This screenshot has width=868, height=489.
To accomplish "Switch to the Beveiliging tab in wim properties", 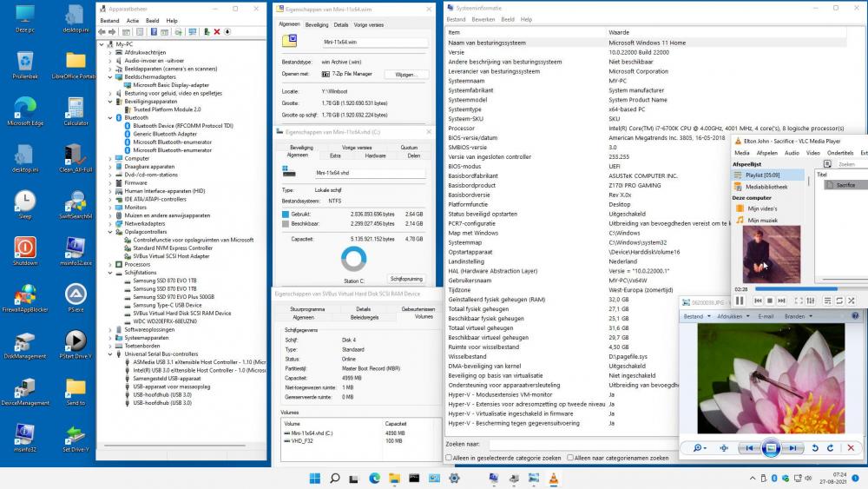I will point(317,25).
